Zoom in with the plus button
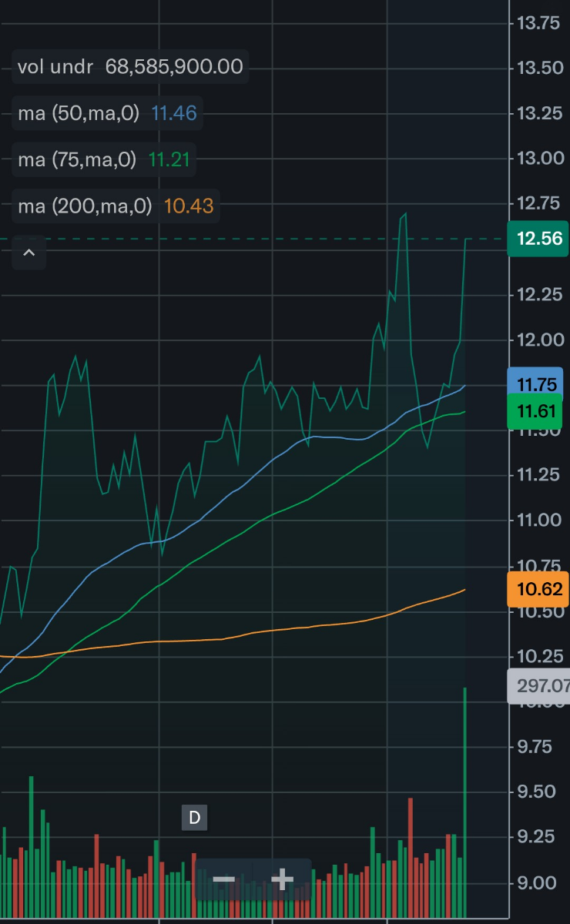The image size is (570, 924). [x=282, y=879]
